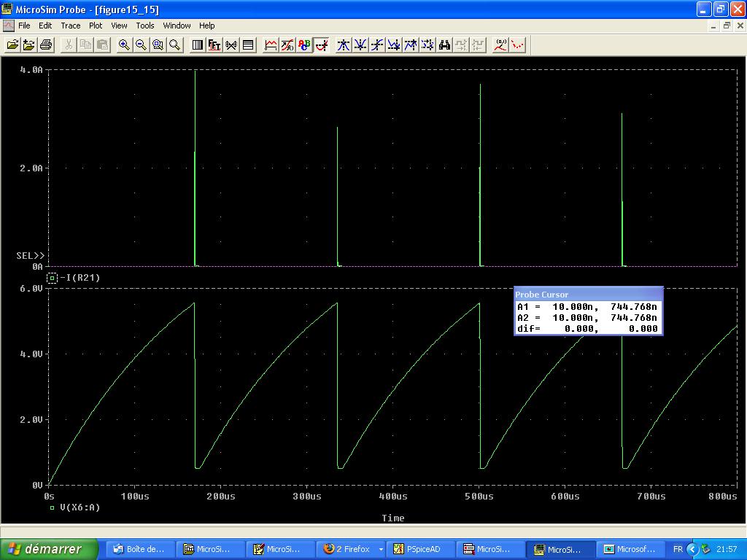The width and height of the screenshot is (747, 560).
Task: Click the Zoom Out magnifier icon
Action: (141, 45)
